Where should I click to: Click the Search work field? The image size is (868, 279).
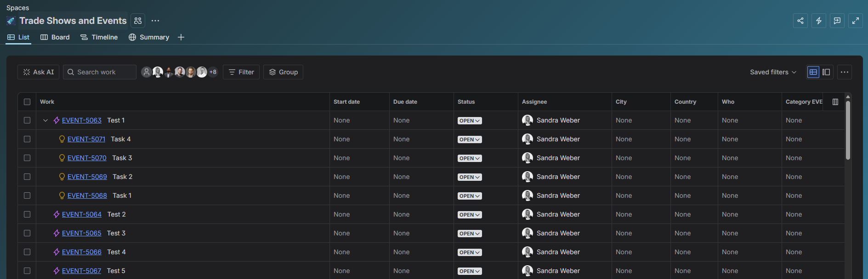point(100,72)
